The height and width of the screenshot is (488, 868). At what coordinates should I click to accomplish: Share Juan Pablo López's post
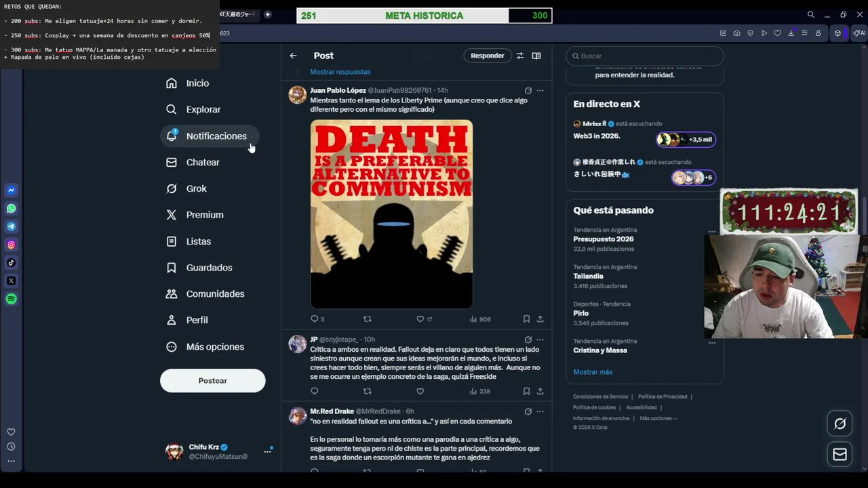point(540,319)
